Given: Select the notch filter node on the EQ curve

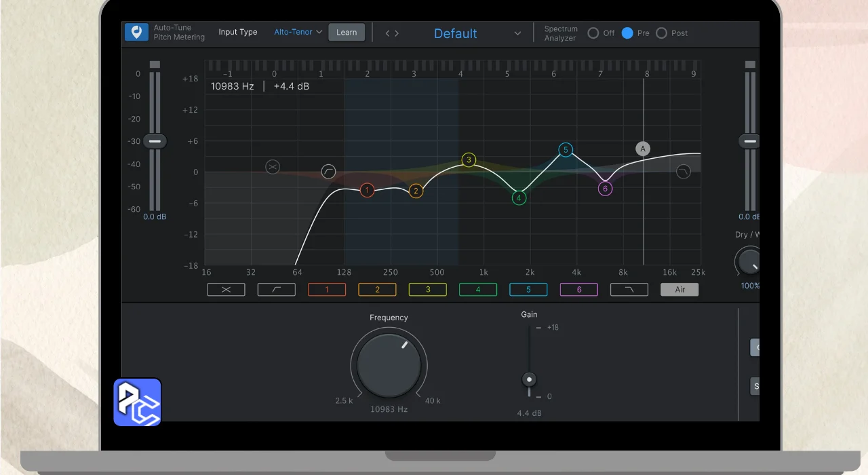Looking at the screenshot, I should 273,166.
